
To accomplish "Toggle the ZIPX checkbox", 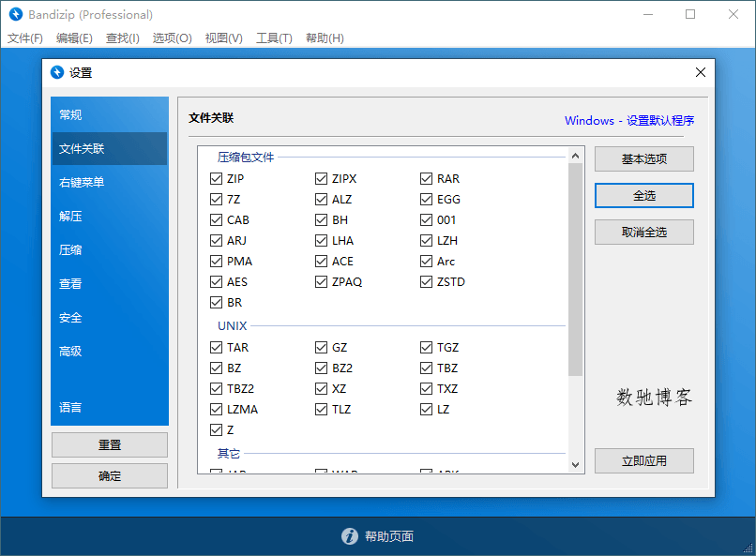I will click(x=321, y=179).
